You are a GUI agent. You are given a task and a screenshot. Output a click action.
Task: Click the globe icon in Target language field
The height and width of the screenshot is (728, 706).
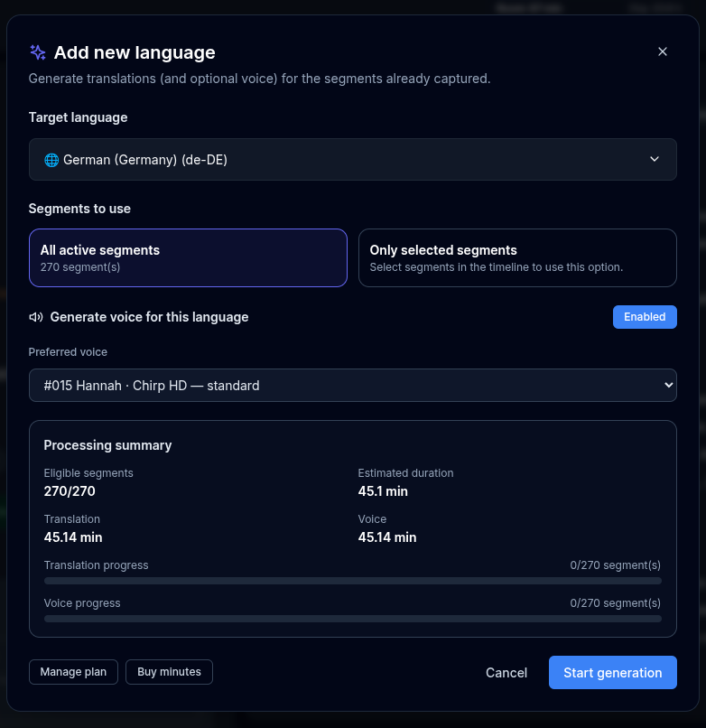[x=51, y=160]
